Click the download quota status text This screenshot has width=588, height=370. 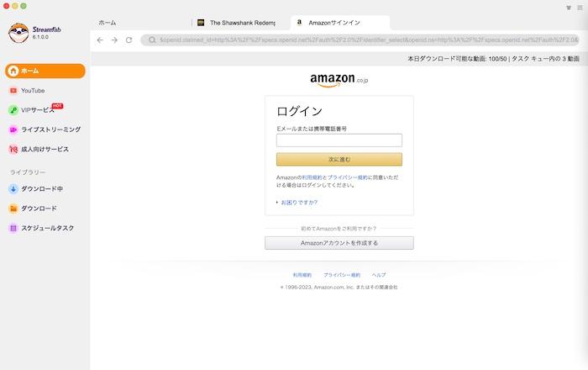pyautogui.click(x=494, y=59)
